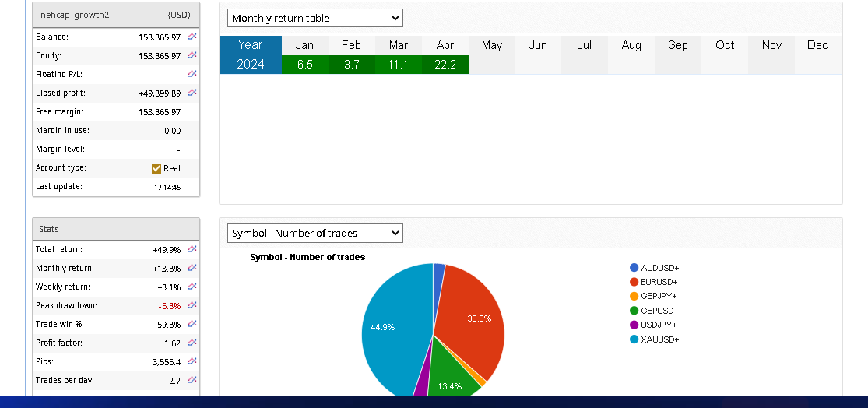This screenshot has width=868, height=408.
Task: Click the chart icon next to Balance
Action: tap(192, 37)
